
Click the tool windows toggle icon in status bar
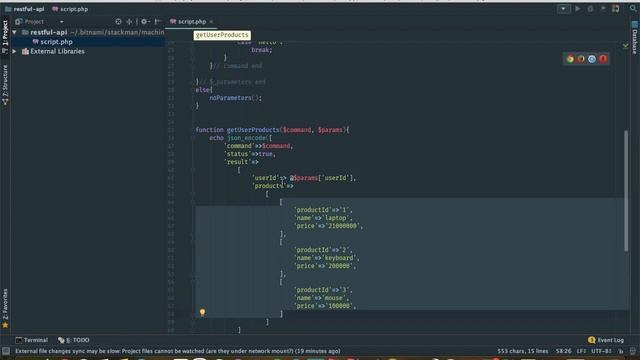[x=6, y=351]
